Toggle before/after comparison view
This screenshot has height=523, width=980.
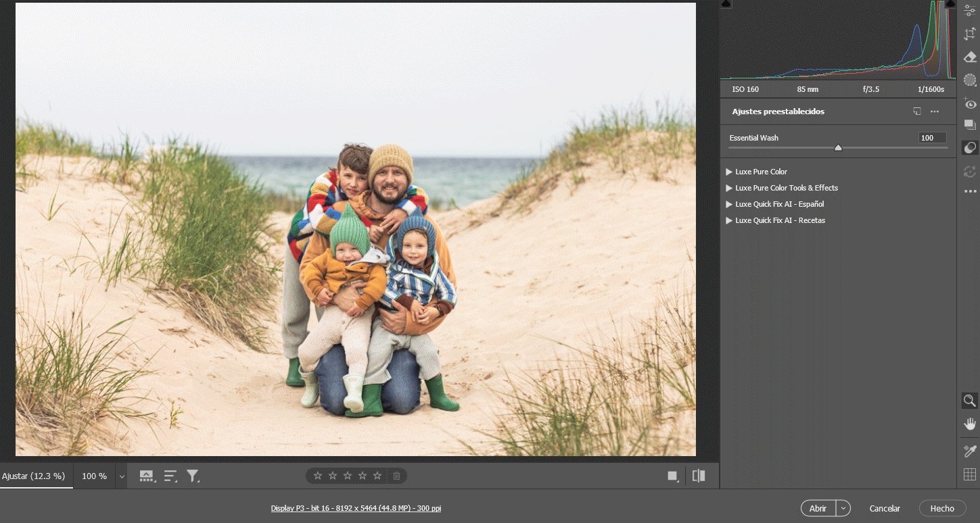point(699,476)
